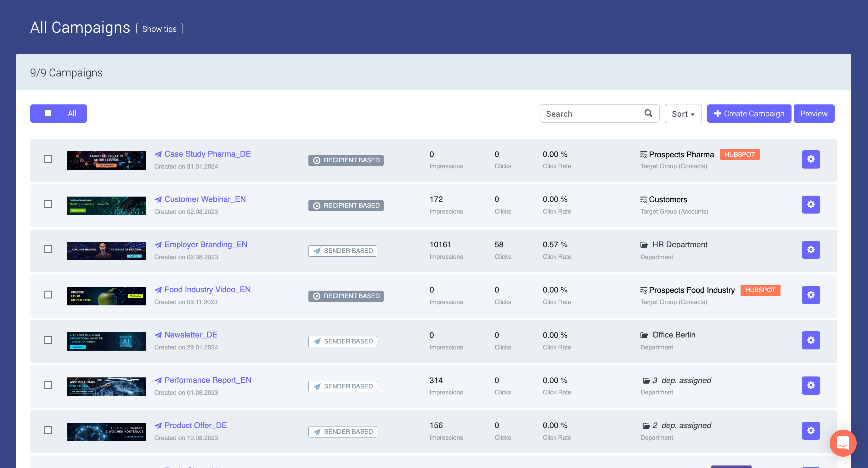868x468 pixels.
Task: Check the Select All campaigns checkbox
Action: pyautogui.click(x=48, y=114)
